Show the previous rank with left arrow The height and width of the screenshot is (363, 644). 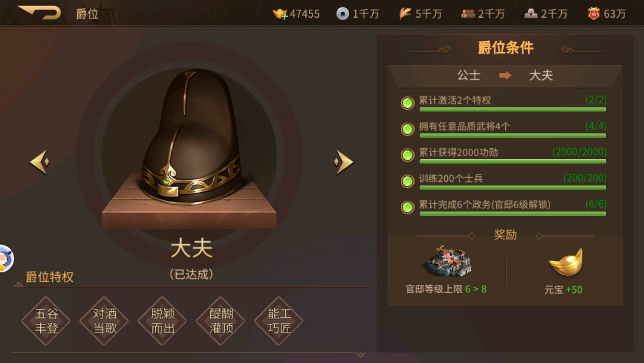point(40,162)
